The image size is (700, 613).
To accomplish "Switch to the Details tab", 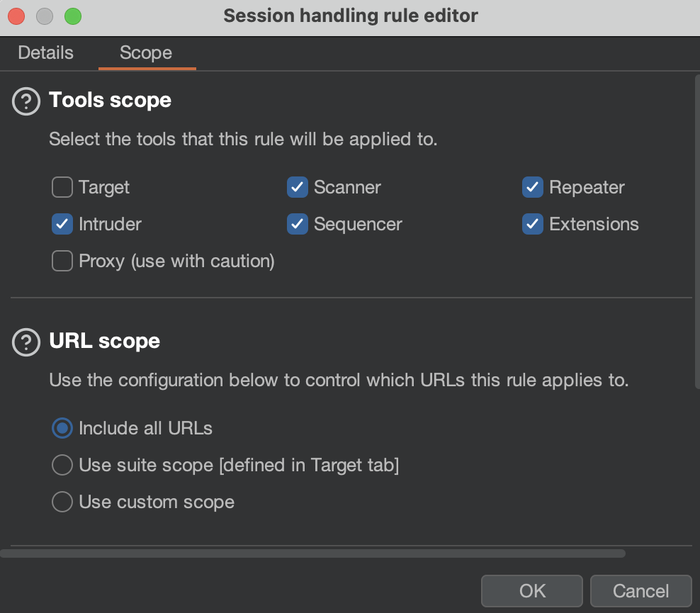I will coord(45,53).
